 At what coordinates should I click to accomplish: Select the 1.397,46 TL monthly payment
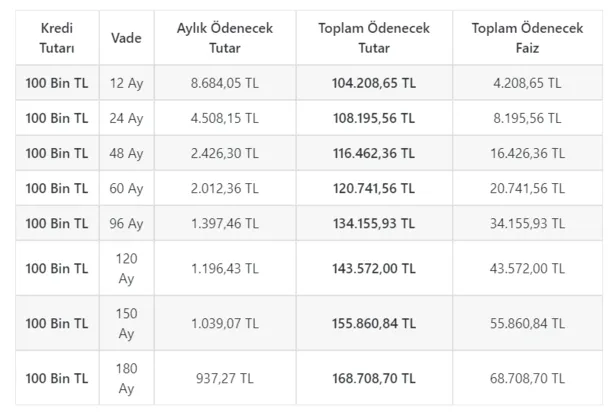(223, 224)
